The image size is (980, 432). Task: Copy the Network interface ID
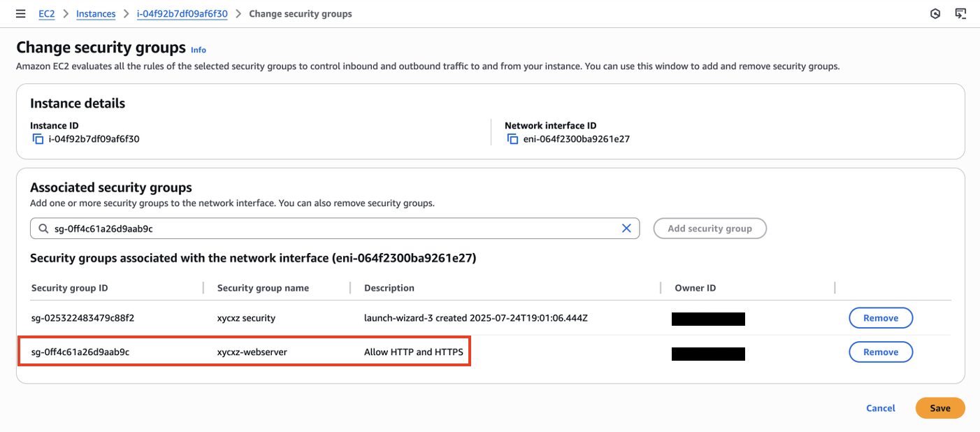(513, 139)
